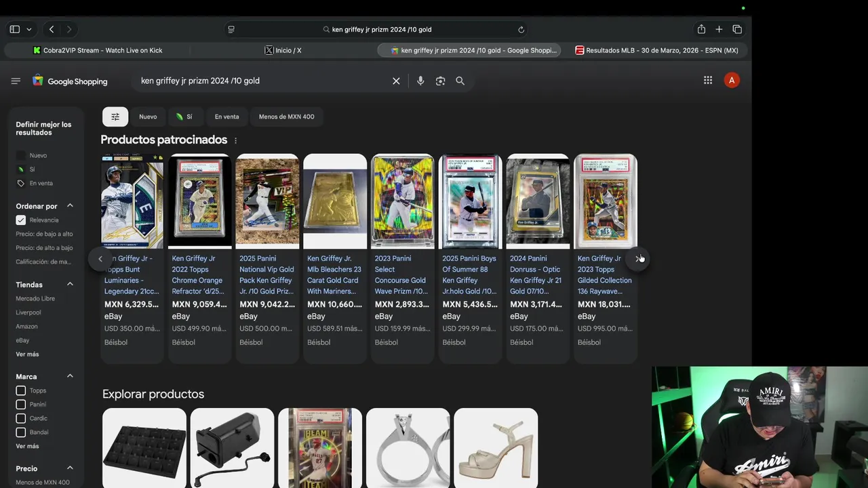Select the Nuevo filter chip

tap(148, 117)
